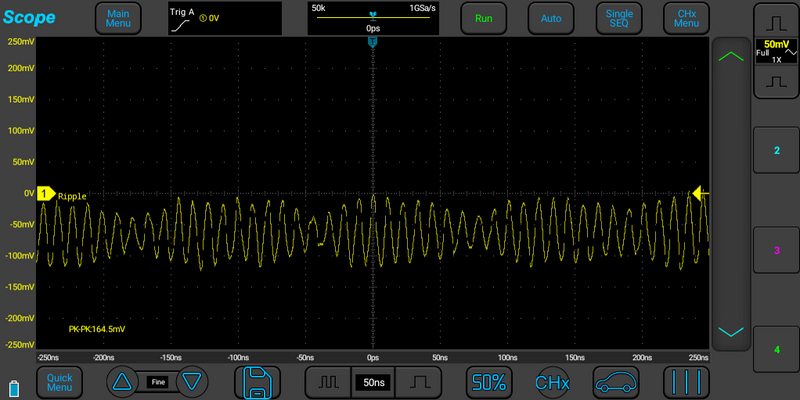Tap the 50k 1GSa/s memory depth display

(x=372, y=18)
